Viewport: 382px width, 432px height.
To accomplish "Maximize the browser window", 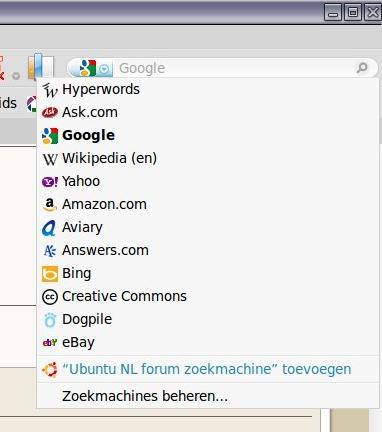I will [x=353, y=13].
